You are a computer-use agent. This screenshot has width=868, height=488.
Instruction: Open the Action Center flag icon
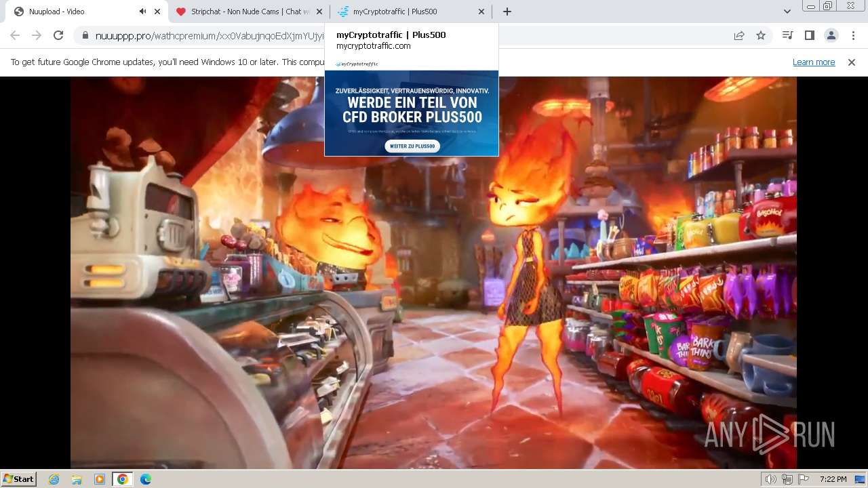tap(804, 479)
